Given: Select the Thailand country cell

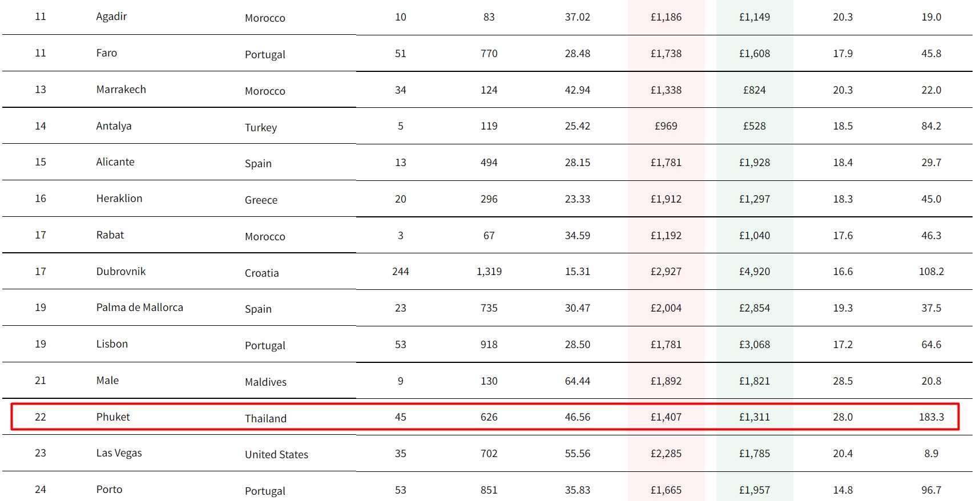Looking at the screenshot, I should tap(265, 418).
